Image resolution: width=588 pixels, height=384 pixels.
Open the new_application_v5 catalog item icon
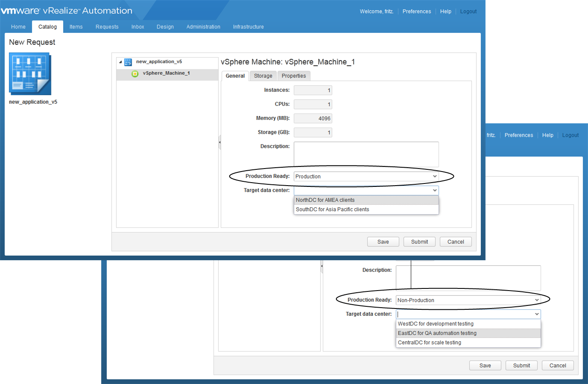point(30,74)
